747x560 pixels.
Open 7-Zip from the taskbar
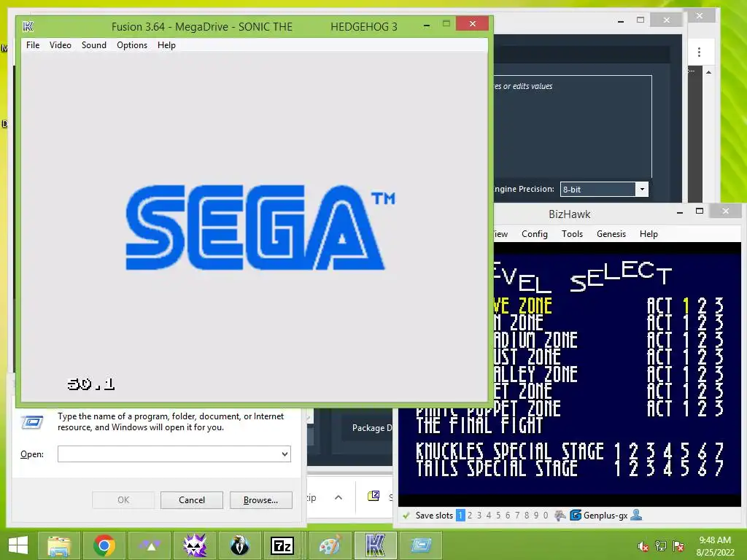coord(282,545)
